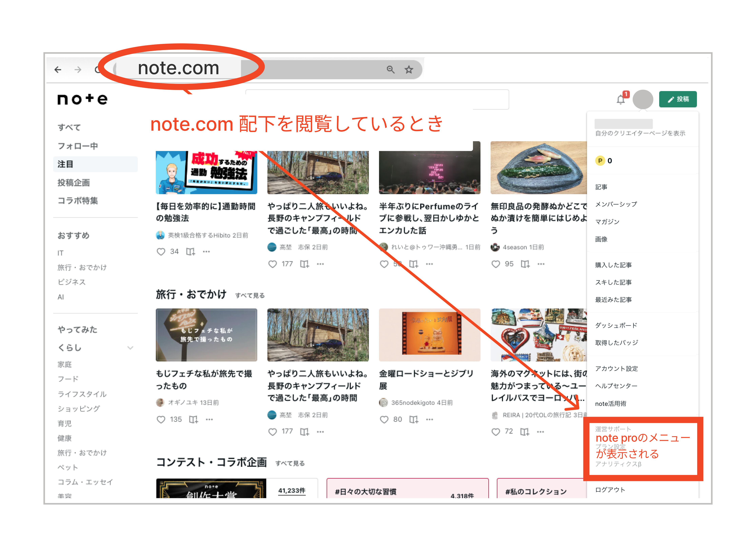The image size is (756, 548).
Task: Click すべて見る next to 旅行・おでかけ
Action: point(250,295)
